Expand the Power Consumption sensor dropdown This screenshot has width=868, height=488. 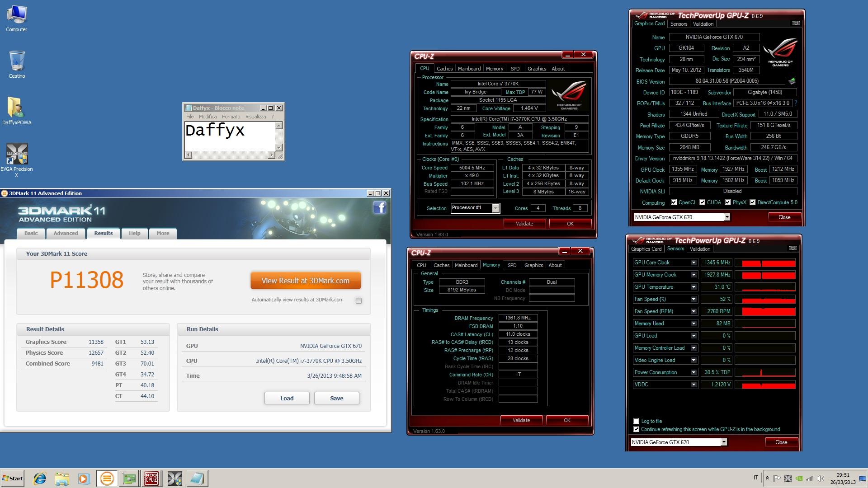[x=693, y=372]
